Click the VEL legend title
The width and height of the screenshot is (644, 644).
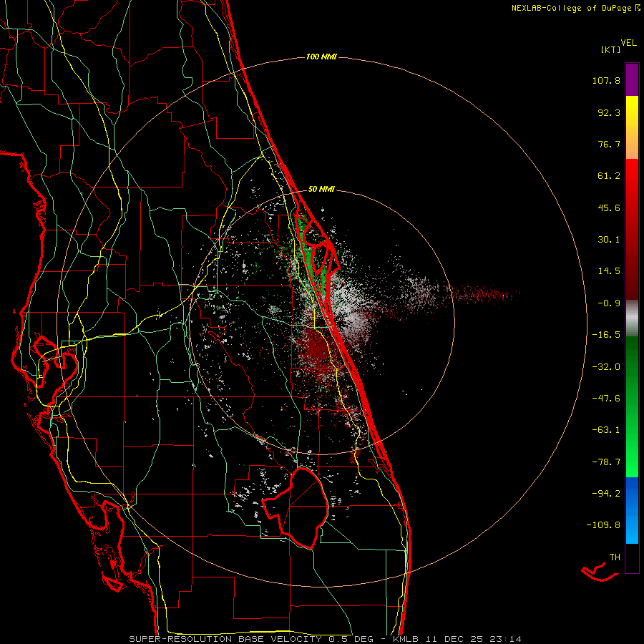pyautogui.click(x=629, y=43)
